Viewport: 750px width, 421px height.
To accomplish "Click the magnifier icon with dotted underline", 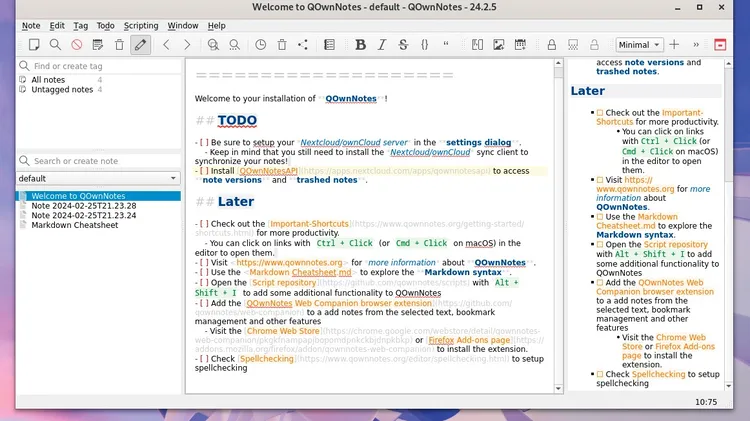I will pos(234,45).
